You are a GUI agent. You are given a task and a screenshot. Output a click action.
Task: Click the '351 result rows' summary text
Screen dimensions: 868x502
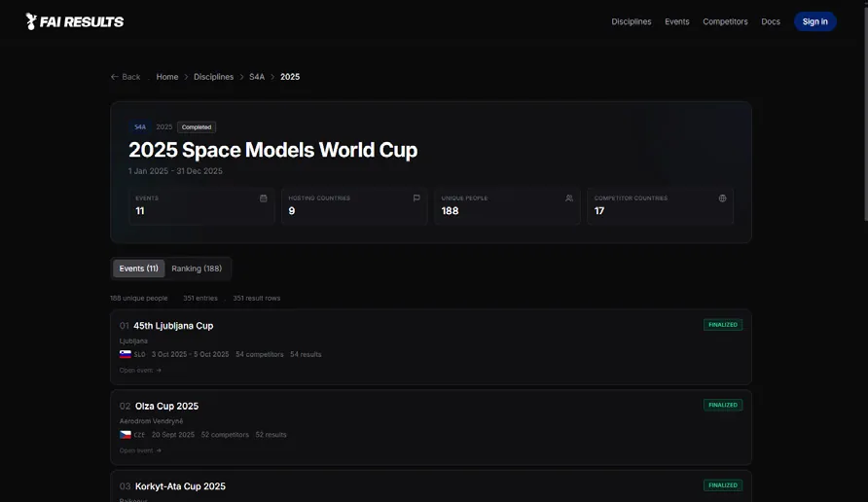point(256,299)
